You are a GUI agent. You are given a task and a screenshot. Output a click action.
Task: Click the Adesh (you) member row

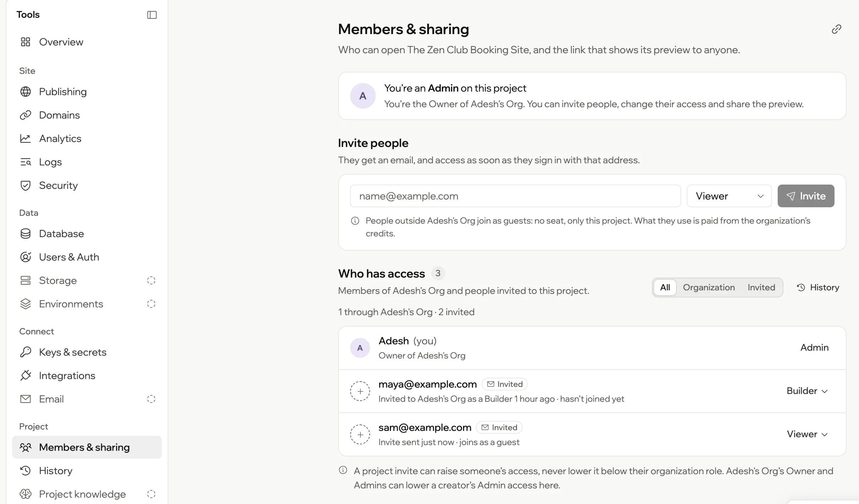click(592, 348)
